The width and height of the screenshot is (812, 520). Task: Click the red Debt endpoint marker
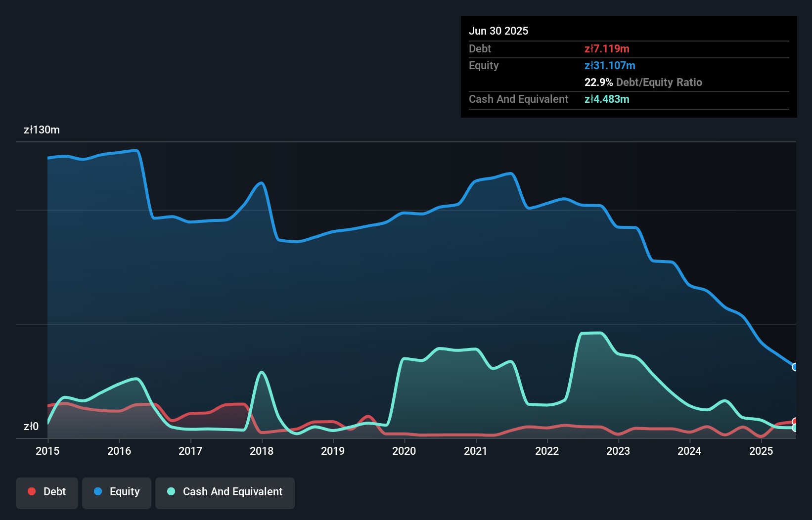[x=795, y=422]
